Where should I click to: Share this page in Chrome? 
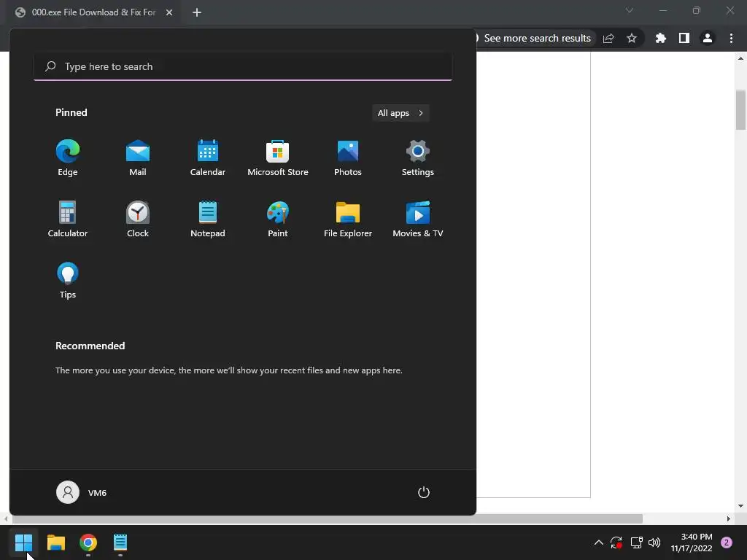click(608, 38)
